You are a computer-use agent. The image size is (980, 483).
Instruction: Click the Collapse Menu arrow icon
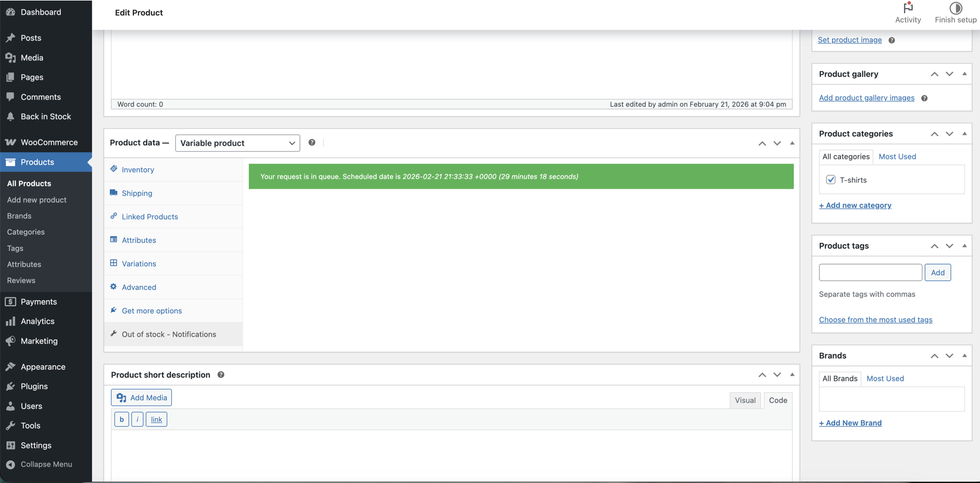tap(10, 465)
